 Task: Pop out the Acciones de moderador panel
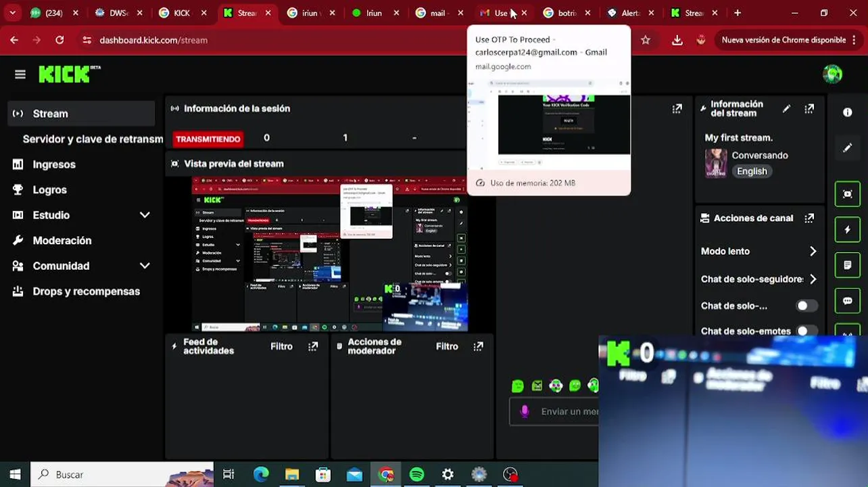click(x=478, y=346)
